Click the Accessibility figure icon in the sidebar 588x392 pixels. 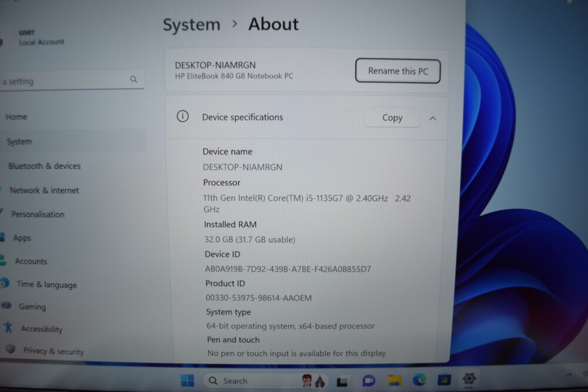pos(8,327)
